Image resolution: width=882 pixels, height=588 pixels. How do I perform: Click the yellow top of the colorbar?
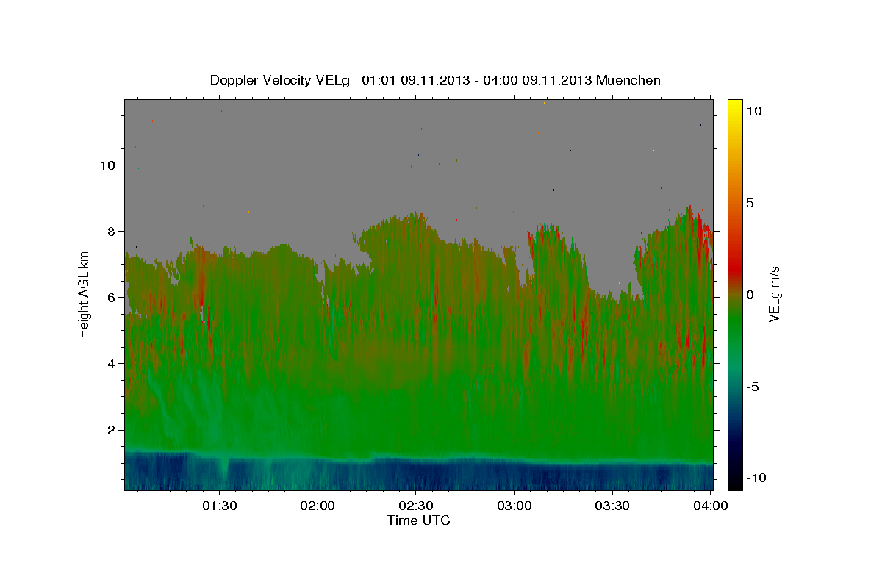click(734, 109)
